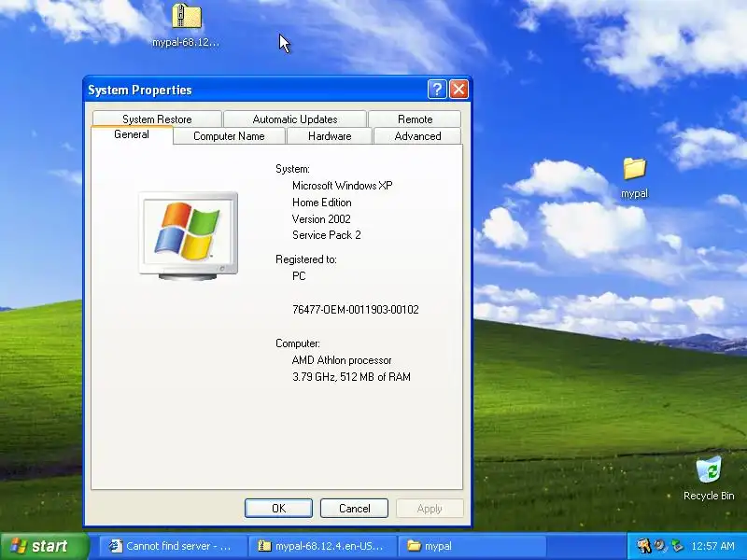Click the 'Version 2002' text
Screen dimensions: 747x560
pos(321,219)
